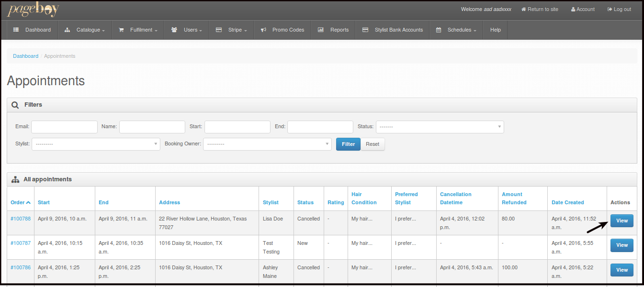
Task: Sort by End column header
Action: pos(103,202)
